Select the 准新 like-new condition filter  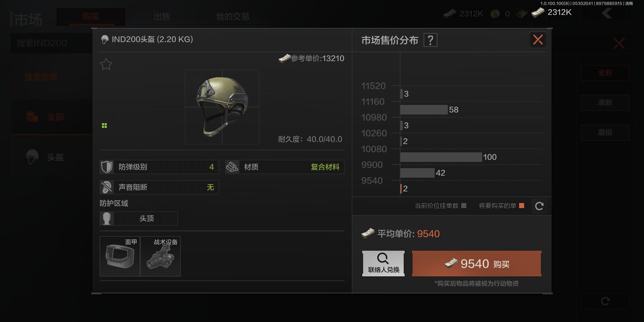[x=605, y=103]
